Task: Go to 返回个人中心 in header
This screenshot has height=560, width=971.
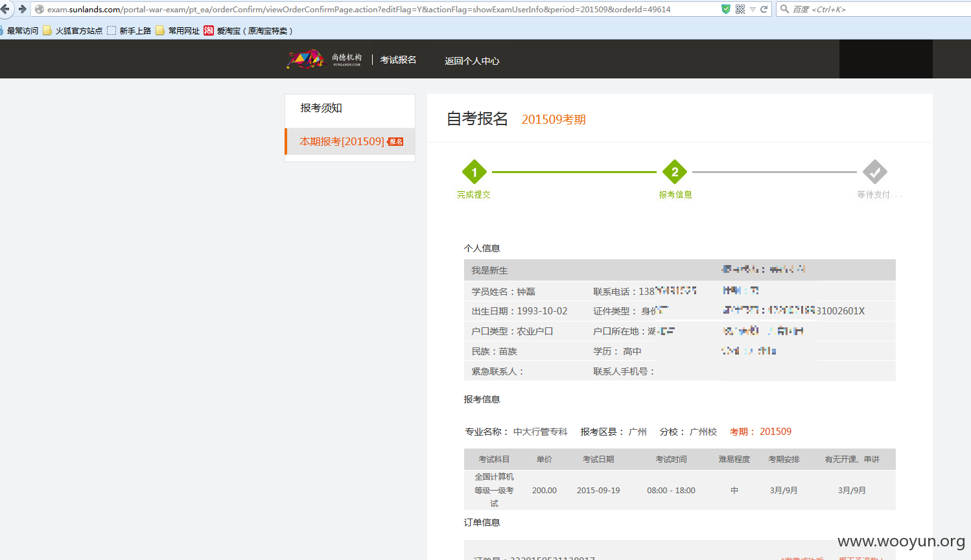Action: tap(472, 61)
